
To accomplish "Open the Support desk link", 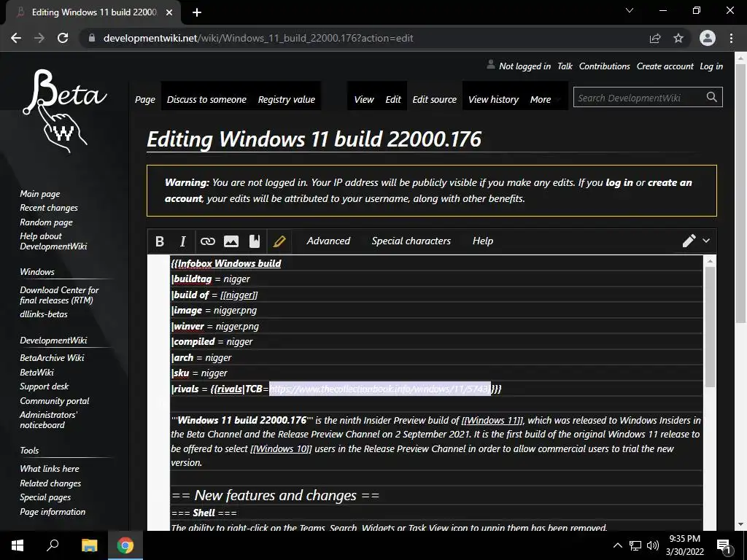I will pos(44,386).
